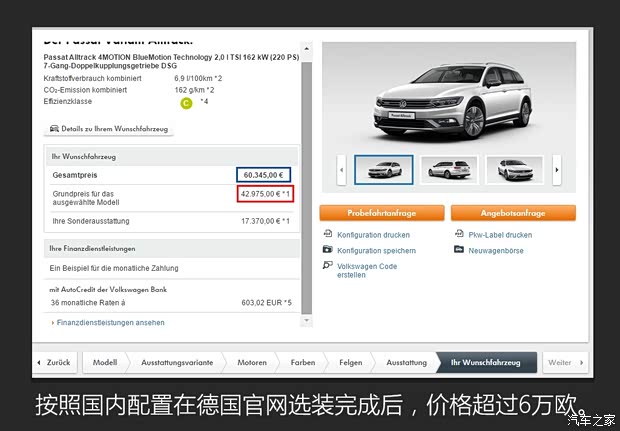Click the Konfiguration speichern save icon
Viewport: 620px width, 431px height.
coord(328,250)
